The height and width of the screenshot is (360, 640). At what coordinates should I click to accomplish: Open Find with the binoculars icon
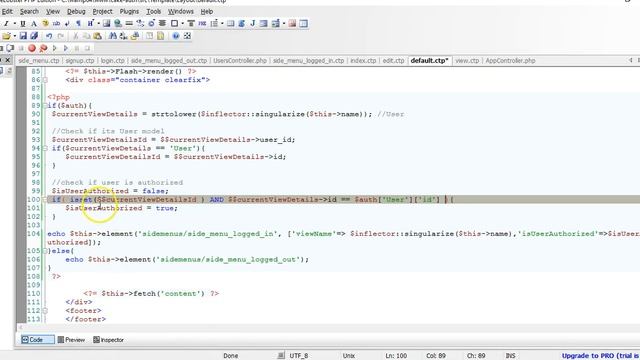pyautogui.click(x=113, y=36)
